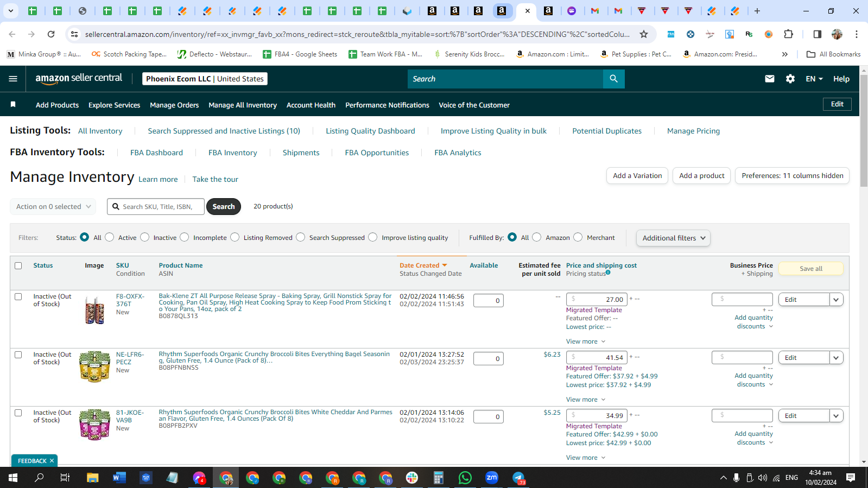Select Fulfilled By Merchant filter
This screenshot has width=868, height=488.
pos(578,237)
